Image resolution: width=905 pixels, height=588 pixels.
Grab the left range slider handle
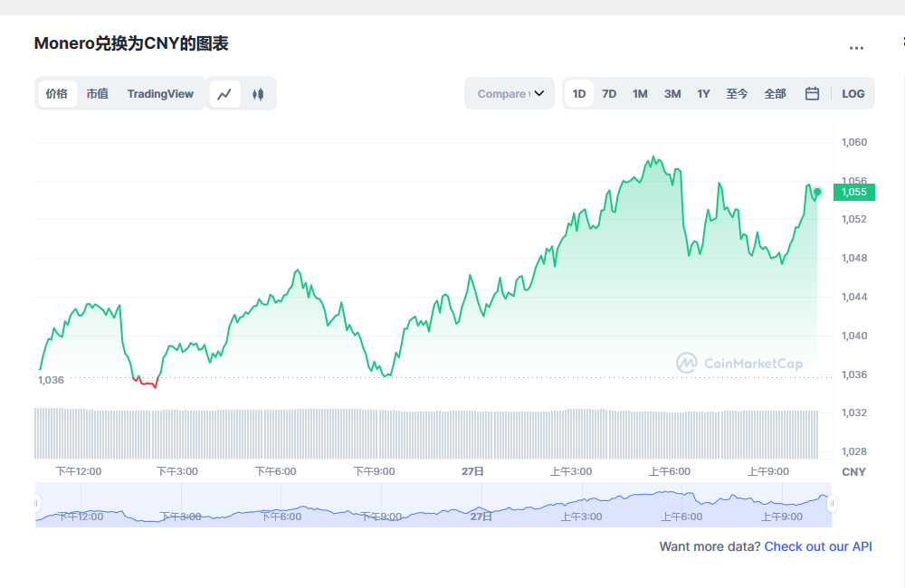pyautogui.click(x=36, y=503)
